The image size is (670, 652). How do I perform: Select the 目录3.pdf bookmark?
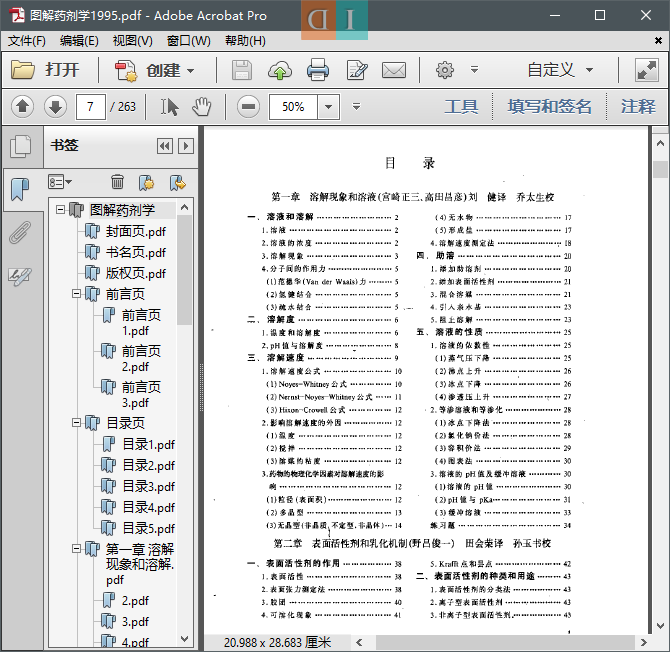[x=148, y=487]
